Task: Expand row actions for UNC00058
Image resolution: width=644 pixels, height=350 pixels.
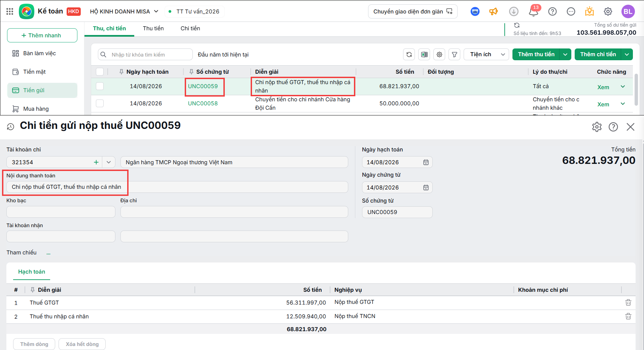Action: 623,104
